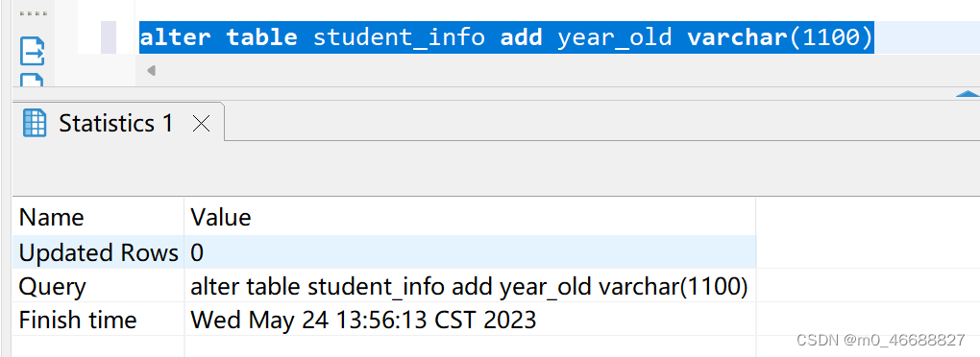Viewport: 980px width, 357px height.
Task: Click the empty row below Finish time
Action: [x=384, y=346]
